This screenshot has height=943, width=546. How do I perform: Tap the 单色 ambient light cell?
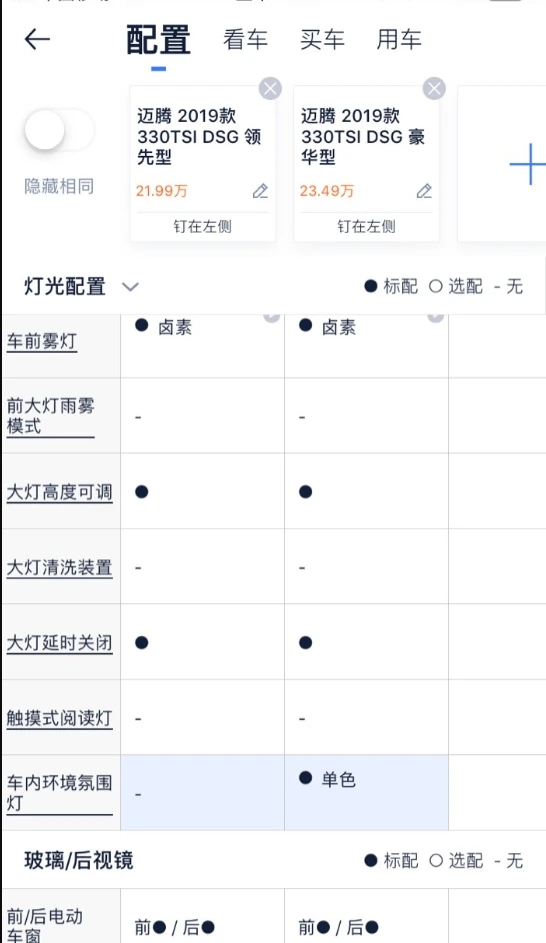[x=366, y=793]
